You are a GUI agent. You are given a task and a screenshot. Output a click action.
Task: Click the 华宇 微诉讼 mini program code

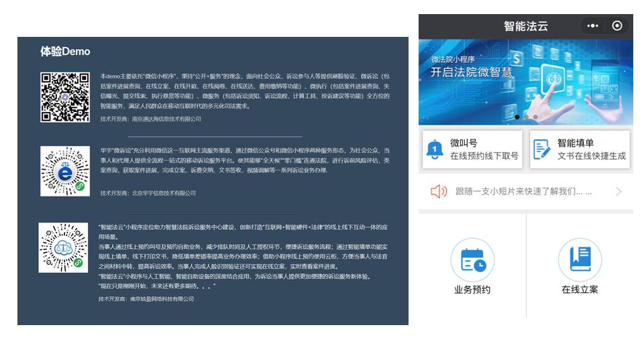coord(64,172)
